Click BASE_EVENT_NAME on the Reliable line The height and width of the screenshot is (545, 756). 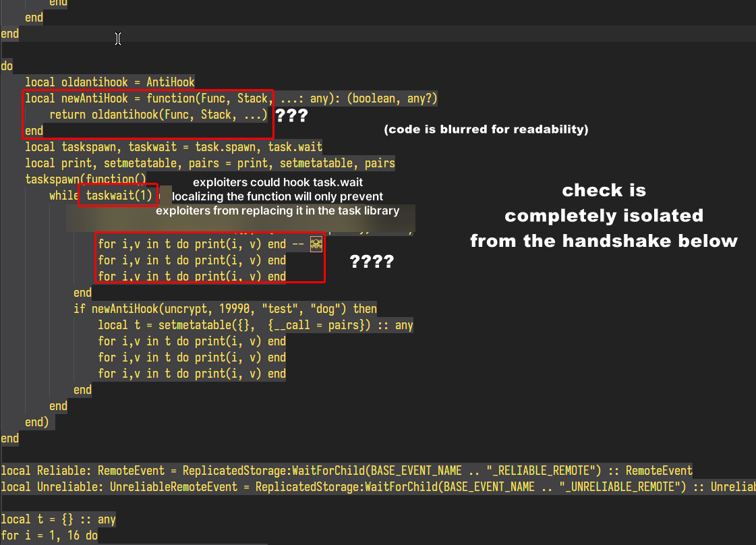[416, 471]
